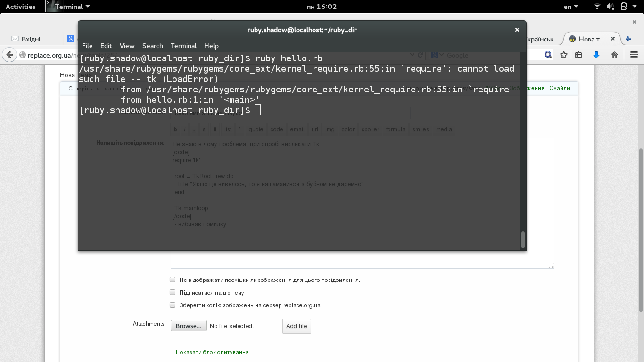The width and height of the screenshot is (644, 362).
Task: Open the downloads arrow icon
Action: pyautogui.click(x=596, y=55)
